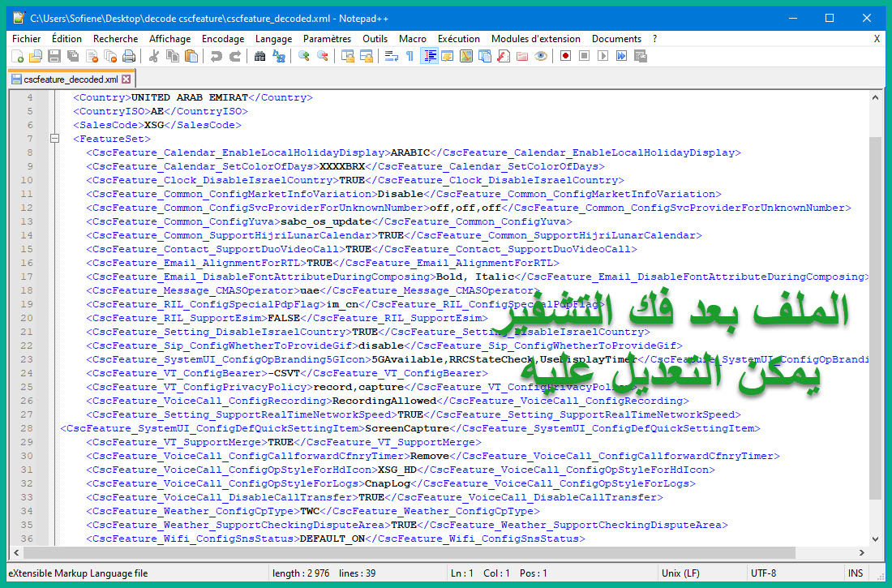Save the current file with the floppy icon
The width and height of the screenshot is (892, 588).
pos(54,56)
